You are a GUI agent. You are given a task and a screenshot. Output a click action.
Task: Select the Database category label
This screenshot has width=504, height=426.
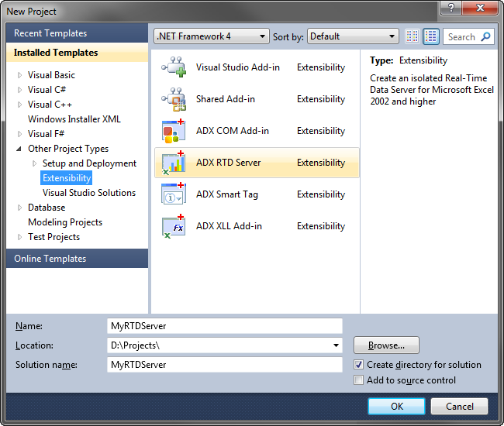point(47,208)
